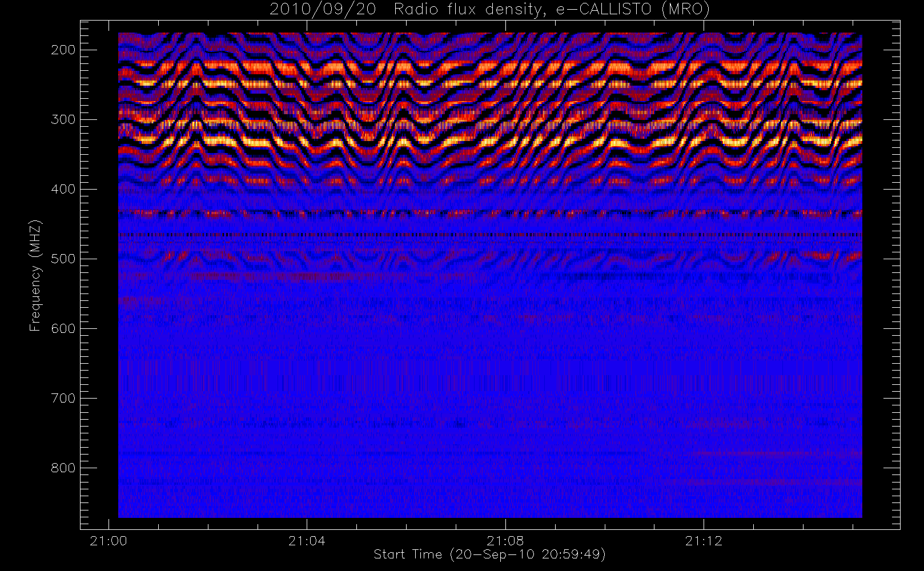
Task: Select the 200 frequency tick label
Action: point(63,50)
